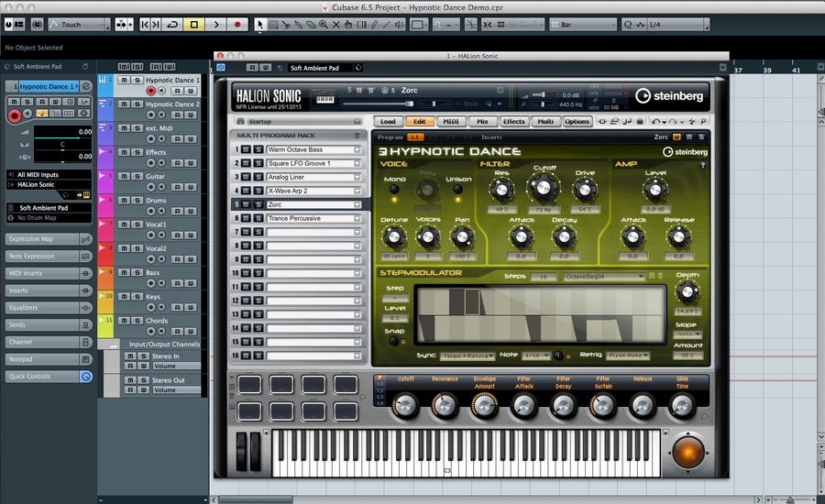Select the Play speaker tool
Image resolution: width=825 pixels, height=504 pixels.
pos(400,24)
